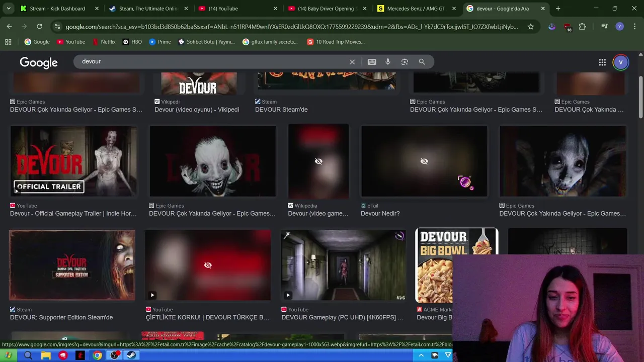Viewport: 644px width, 362px height.
Task: Go to Google homepage via logo
Action: click(39, 62)
